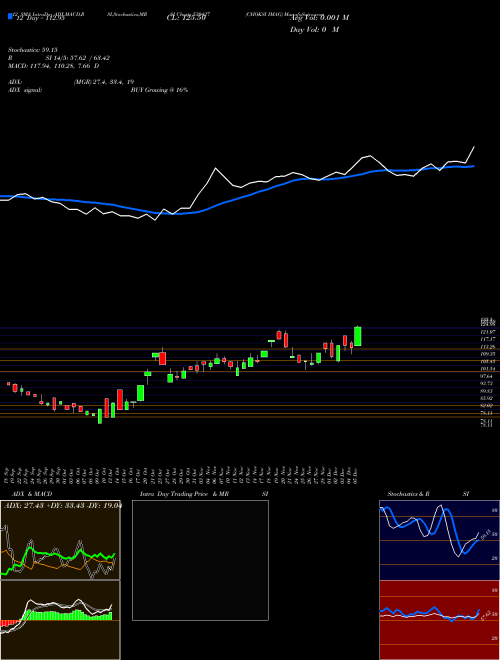The width and height of the screenshot is (500, 660).
Task: Open the blue stochastics oscillator panel
Action: [x=439, y=540]
